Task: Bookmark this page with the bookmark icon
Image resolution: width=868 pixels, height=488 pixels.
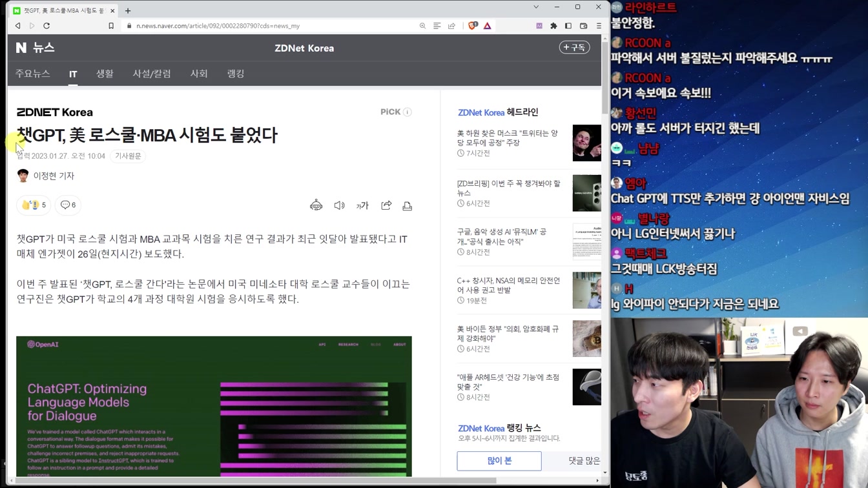Action: pyautogui.click(x=111, y=26)
